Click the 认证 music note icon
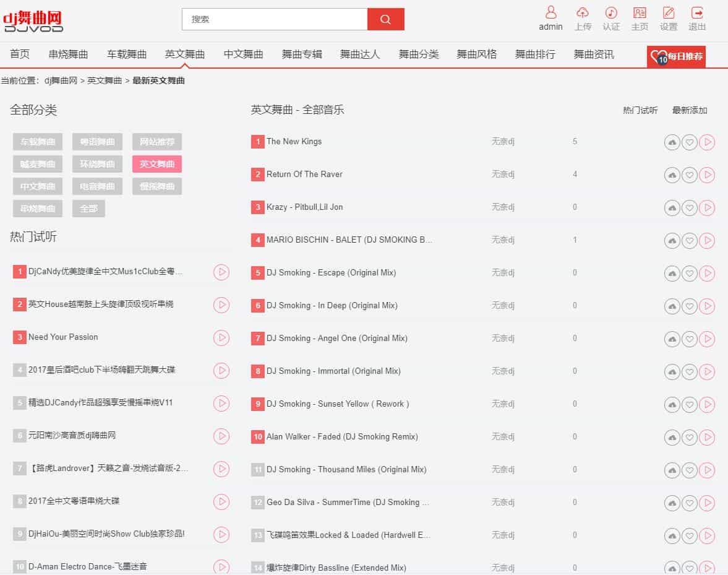 pos(610,13)
